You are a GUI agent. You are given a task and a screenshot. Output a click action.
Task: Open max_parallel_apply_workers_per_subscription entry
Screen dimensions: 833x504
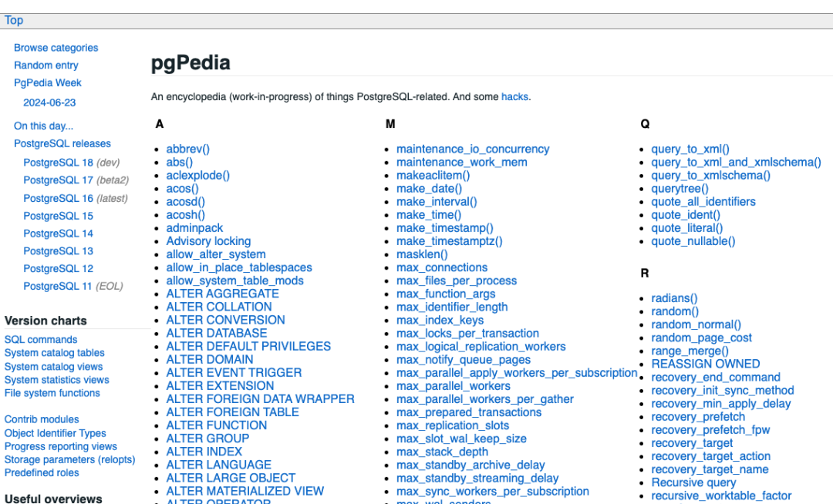pyautogui.click(x=517, y=373)
